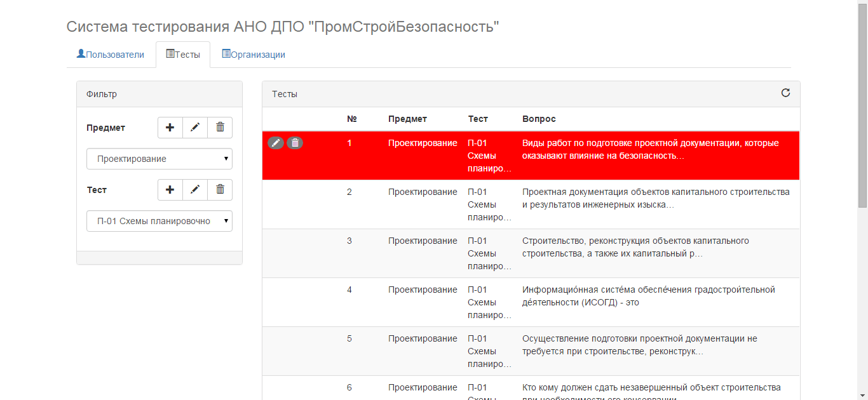Open the Предмет dropdown showing Проектирование
Image resolution: width=868 pixels, height=400 pixels.
click(159, 159)
